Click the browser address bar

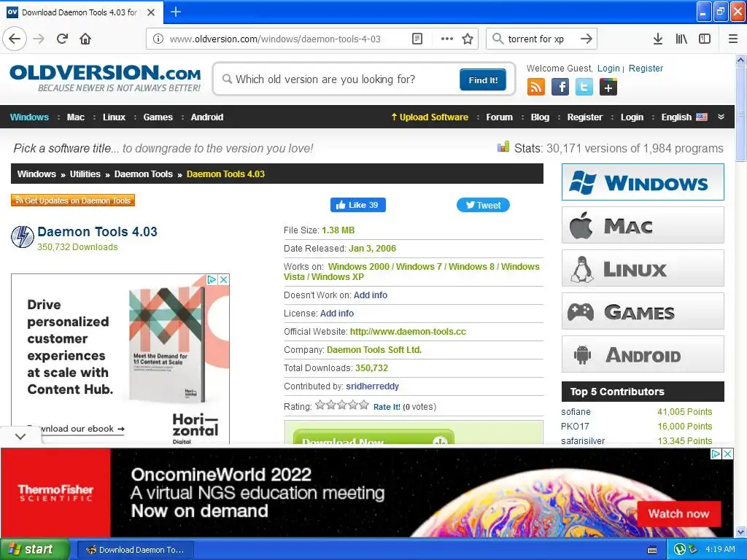point(288,39)
